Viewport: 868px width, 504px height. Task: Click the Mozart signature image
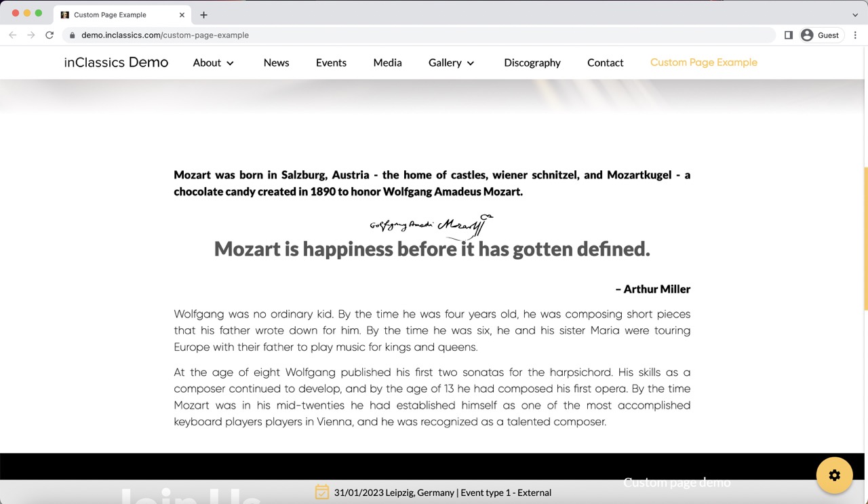[x=431, y=227]
